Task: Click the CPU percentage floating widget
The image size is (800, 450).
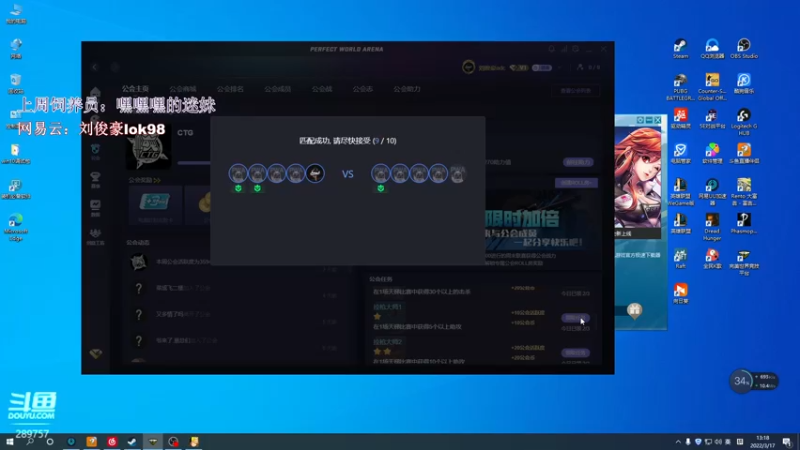Action: 741,381
